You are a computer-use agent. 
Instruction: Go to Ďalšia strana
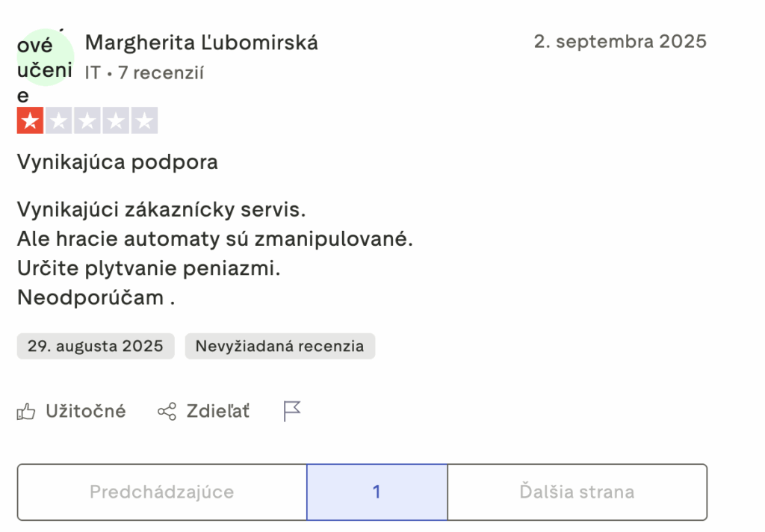[577, 492]
